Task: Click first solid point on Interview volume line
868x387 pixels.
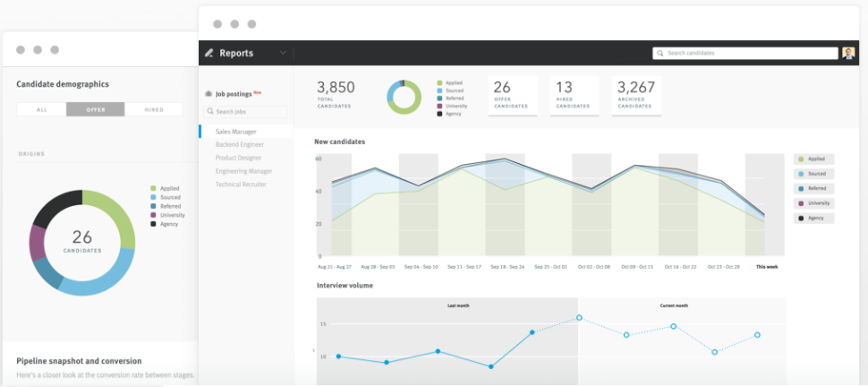Action: pos(338,357)
